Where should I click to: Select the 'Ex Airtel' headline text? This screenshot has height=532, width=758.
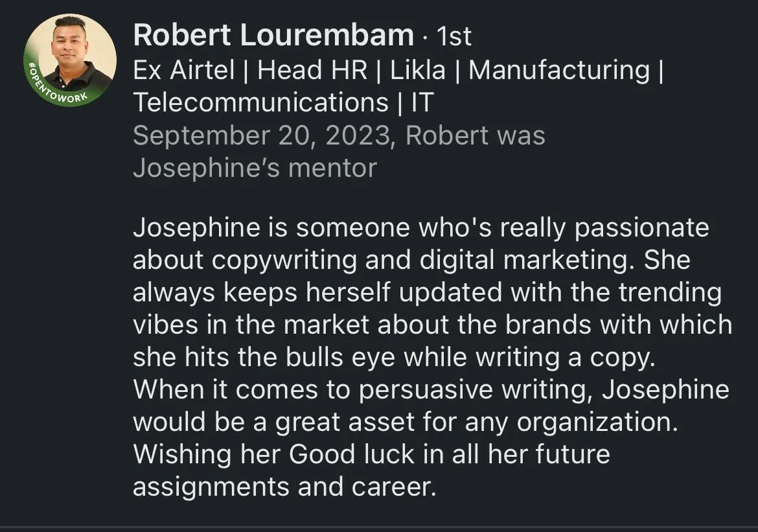(184, 69)
